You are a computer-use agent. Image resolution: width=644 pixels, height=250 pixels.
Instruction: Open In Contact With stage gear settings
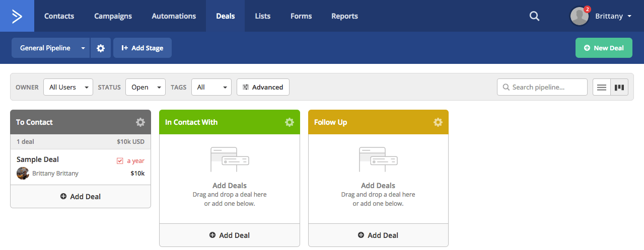click(x=290, y=122)
